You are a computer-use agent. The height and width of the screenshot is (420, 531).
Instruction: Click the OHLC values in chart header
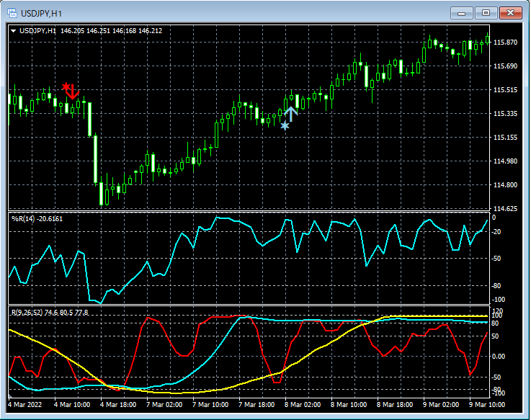click(111, 31)
